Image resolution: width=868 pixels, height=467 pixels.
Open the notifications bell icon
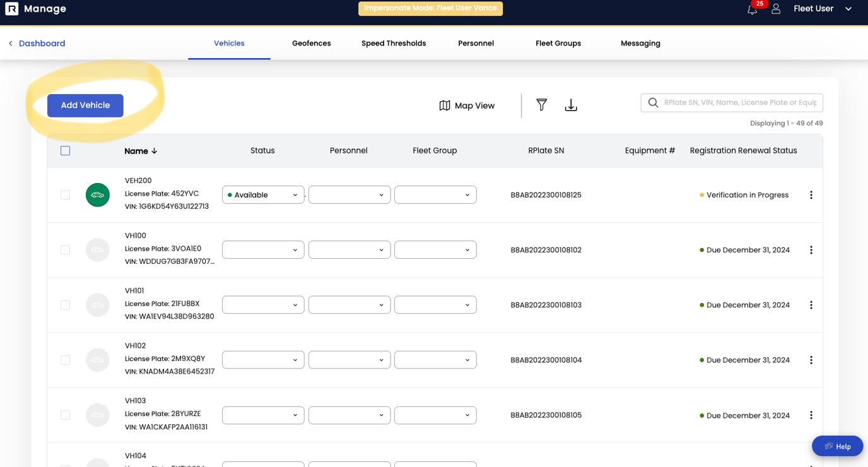(752, 9)
